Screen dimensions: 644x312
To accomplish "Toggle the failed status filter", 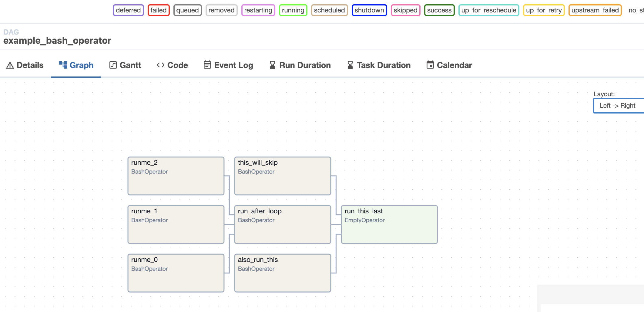I will pyautogui.click(x=159, y=10).
